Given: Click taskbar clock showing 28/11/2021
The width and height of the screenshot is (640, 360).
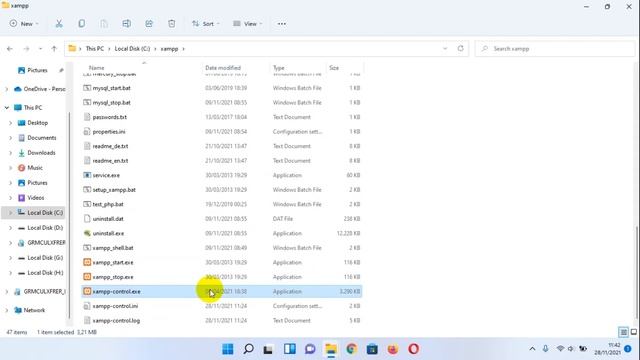Looking at the screenshot, I should 607,349.
